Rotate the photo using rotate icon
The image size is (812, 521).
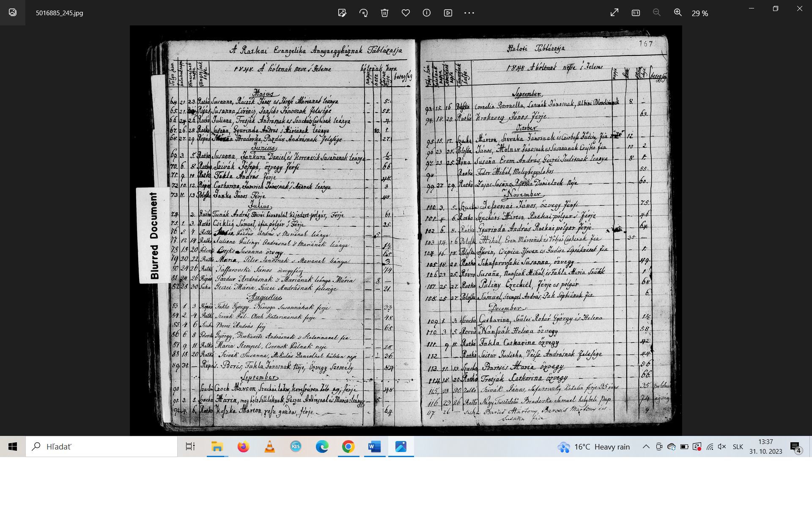(363, 13)
